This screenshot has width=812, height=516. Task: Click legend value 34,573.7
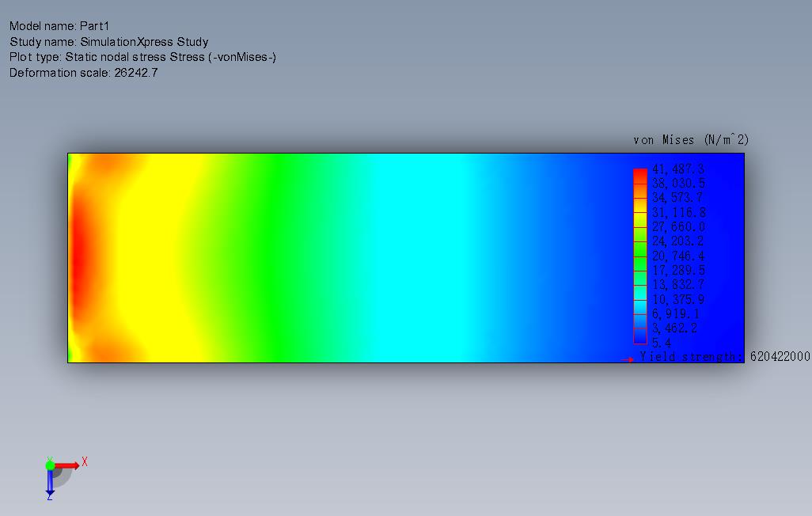click(x=677, y=198)
